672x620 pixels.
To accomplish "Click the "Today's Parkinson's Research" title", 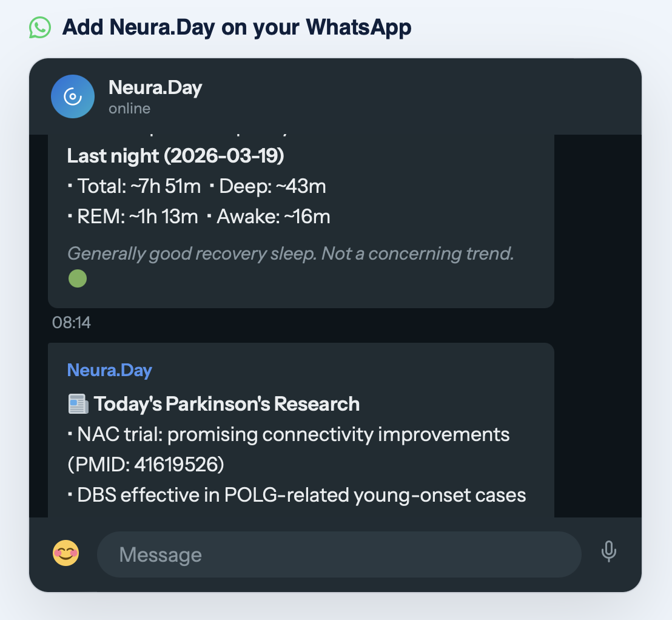I will tap(226, 404).
